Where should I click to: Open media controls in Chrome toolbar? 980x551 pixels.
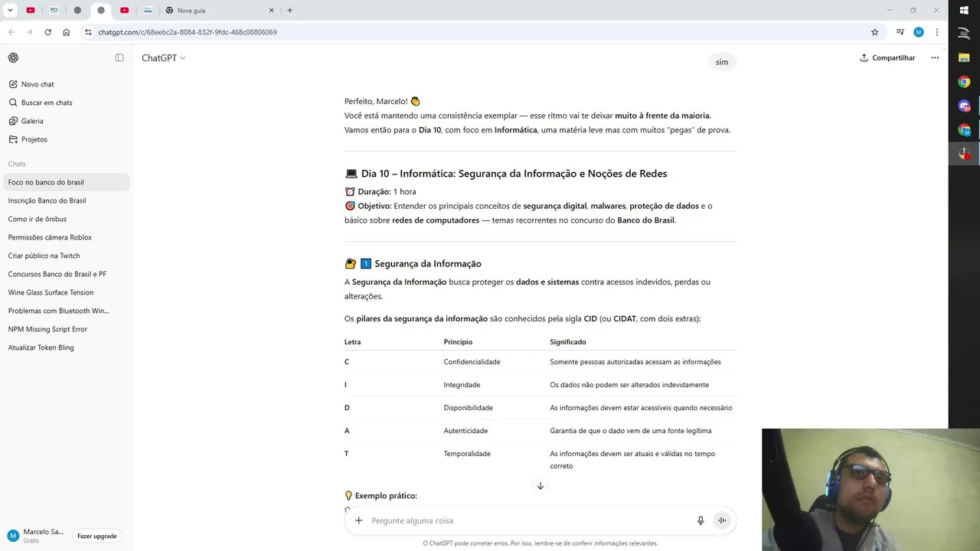900,32
